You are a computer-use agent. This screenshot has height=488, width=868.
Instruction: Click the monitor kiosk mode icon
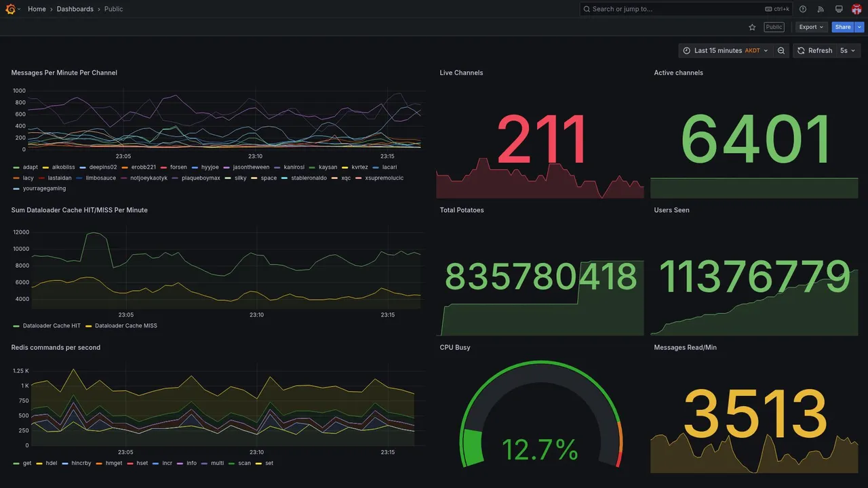(x=839, y=9)
